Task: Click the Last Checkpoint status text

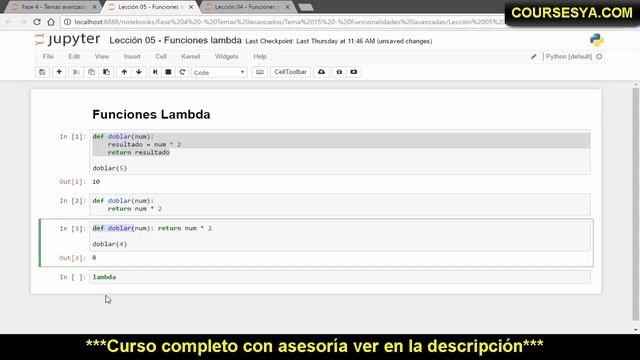Action: point(339,41)
